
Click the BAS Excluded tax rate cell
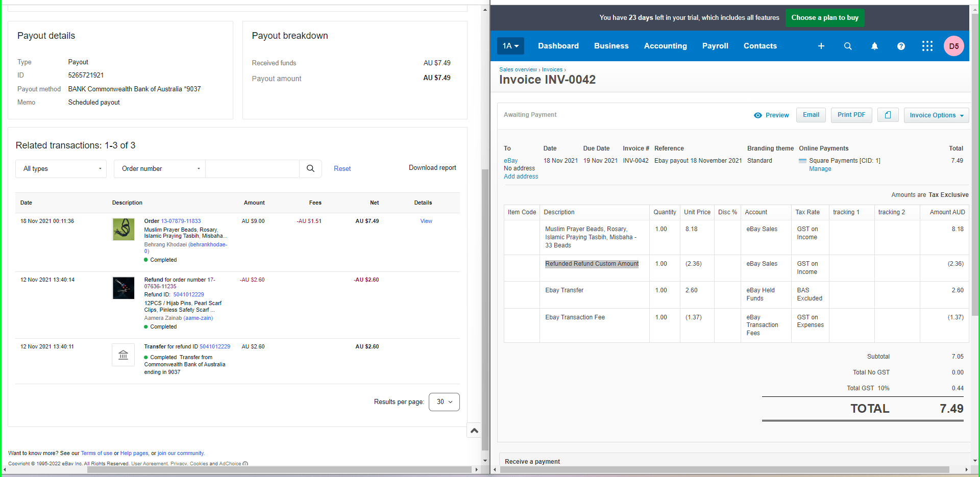pyautogui.click(x=810, y=294)
